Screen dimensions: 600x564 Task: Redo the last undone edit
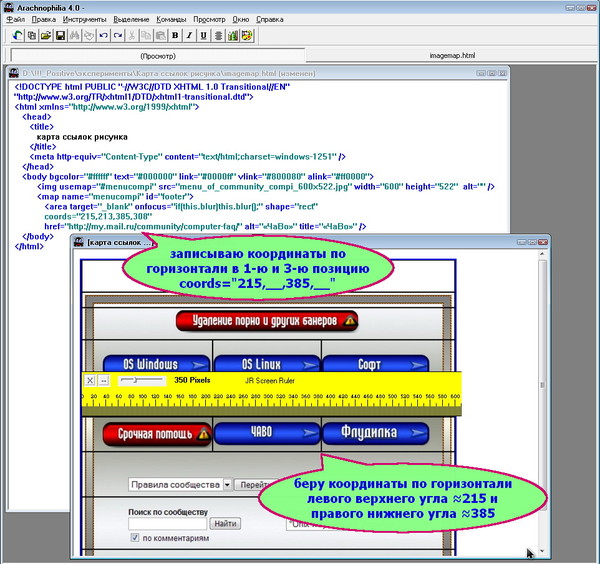point(118,36)
